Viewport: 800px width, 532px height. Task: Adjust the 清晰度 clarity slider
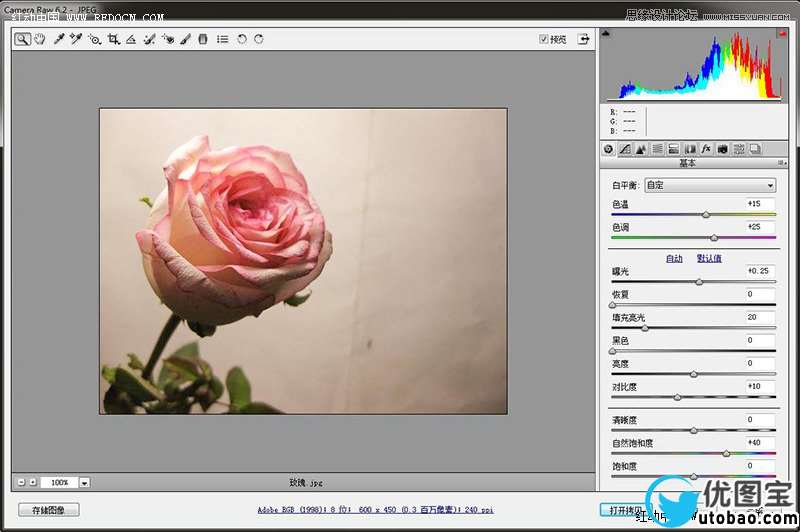[x=694, y=430]
